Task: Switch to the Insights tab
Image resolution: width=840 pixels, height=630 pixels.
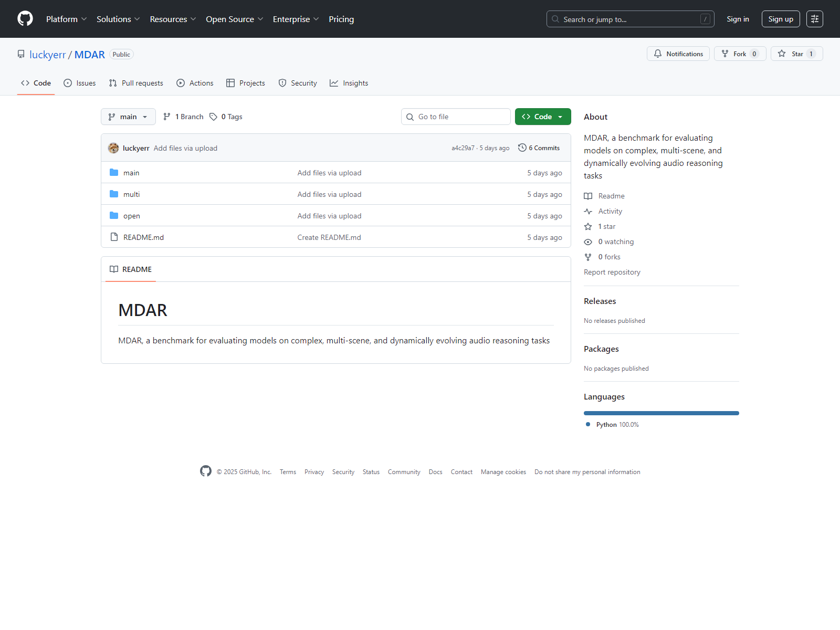Action: 349,83
